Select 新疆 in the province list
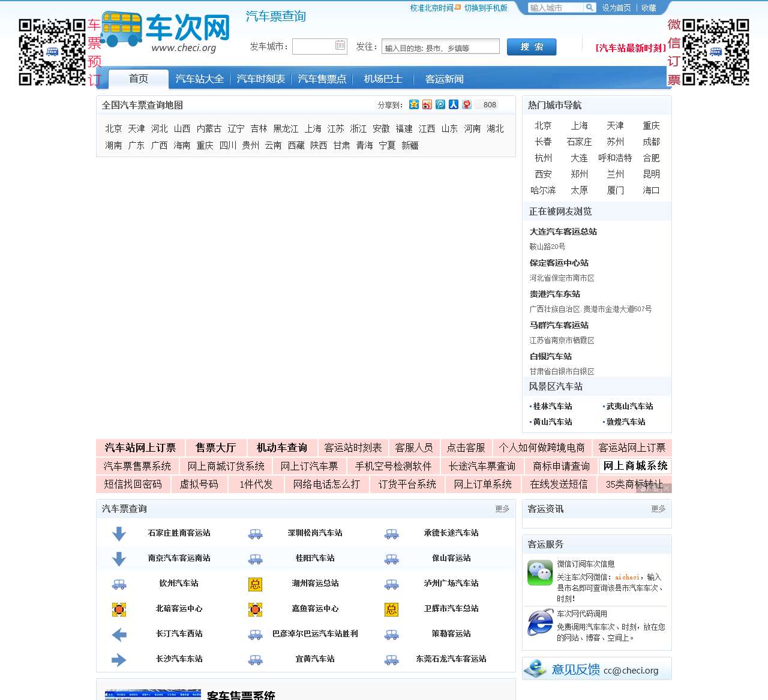 pyautogui.click(x=410, y=145)
